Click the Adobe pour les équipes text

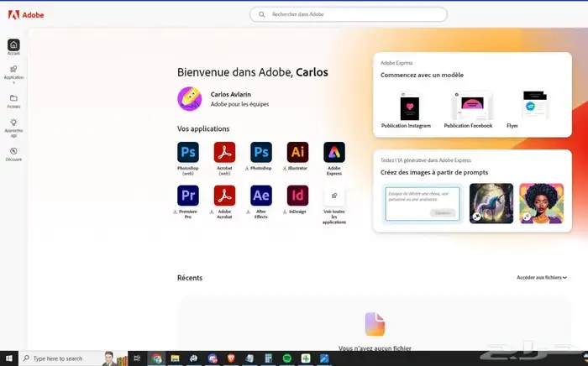[239, 104]
